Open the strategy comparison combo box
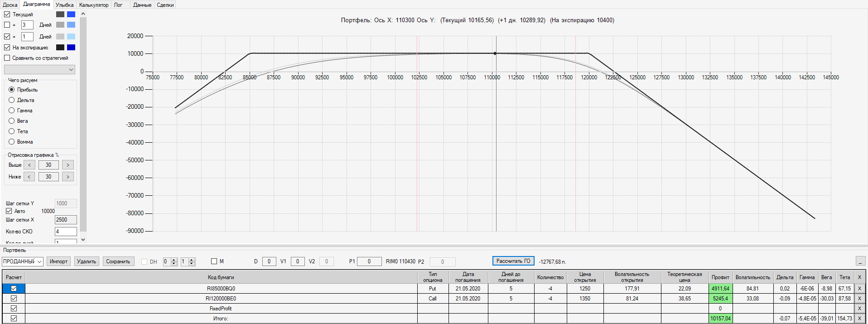 pyautogui.click(x=39, y=70)
